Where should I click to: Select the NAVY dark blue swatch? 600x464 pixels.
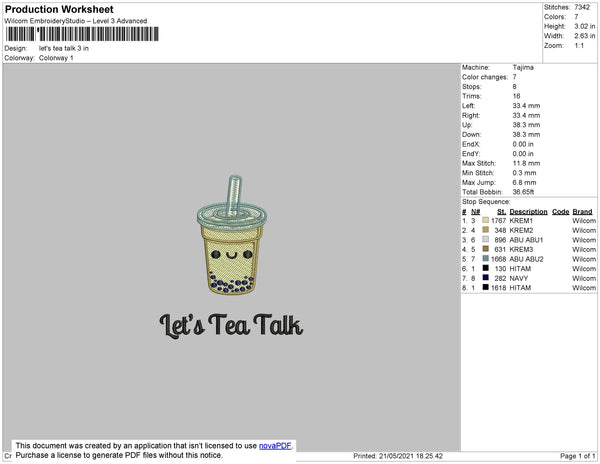(486, 278)
